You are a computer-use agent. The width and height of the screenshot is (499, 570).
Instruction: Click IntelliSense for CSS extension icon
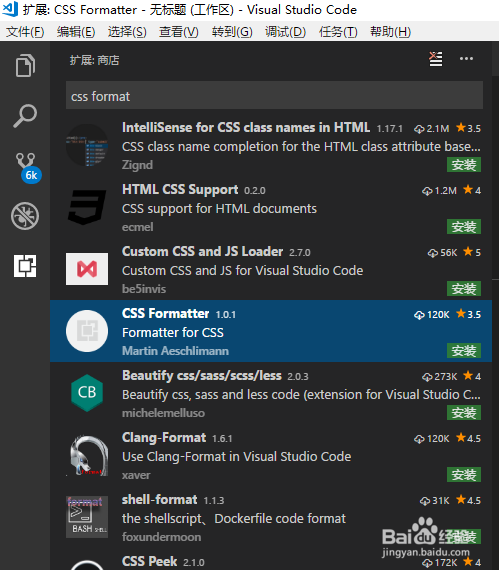point(87,145)
